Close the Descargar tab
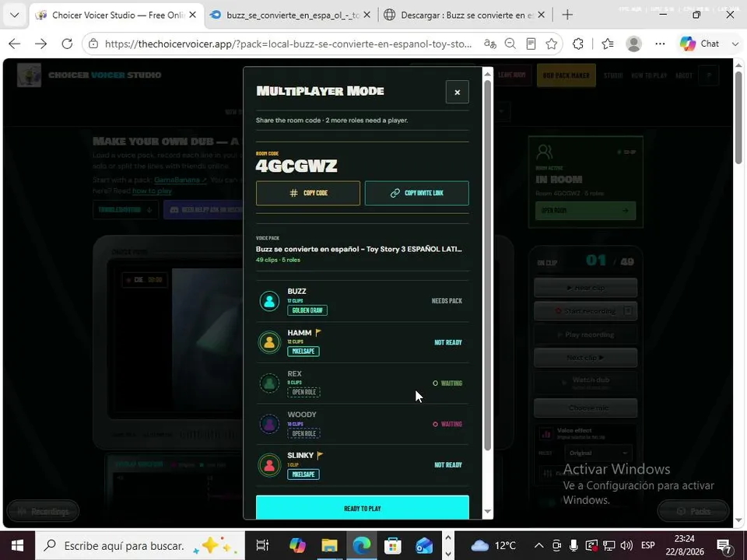The image size is (747, 560). pyautogui.click(x=542, y=16)
